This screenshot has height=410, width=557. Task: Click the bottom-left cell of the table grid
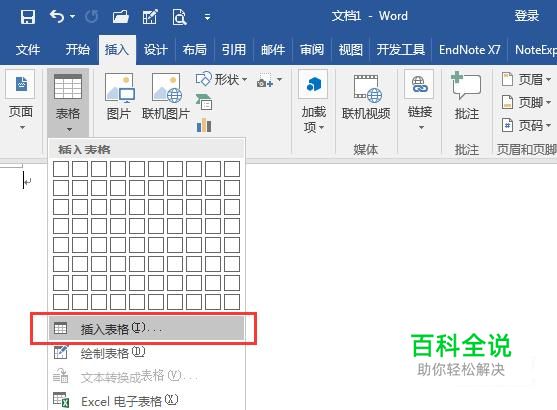[61, 302]
